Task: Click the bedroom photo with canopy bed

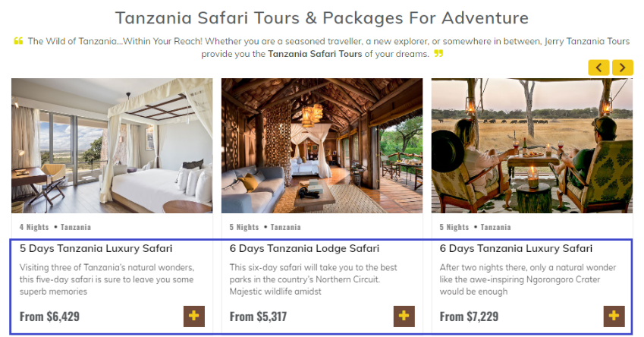Action: pyautogui.click(x=112, y=145)
